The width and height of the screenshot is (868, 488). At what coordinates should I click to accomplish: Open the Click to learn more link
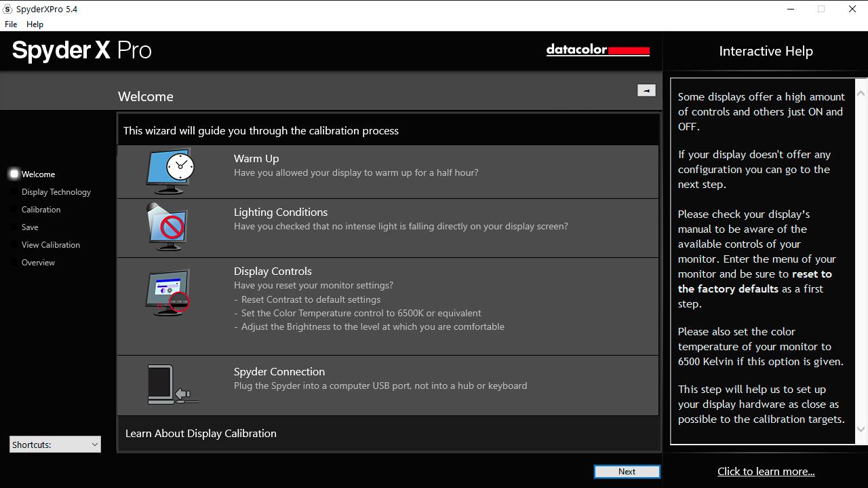[766, 472]
